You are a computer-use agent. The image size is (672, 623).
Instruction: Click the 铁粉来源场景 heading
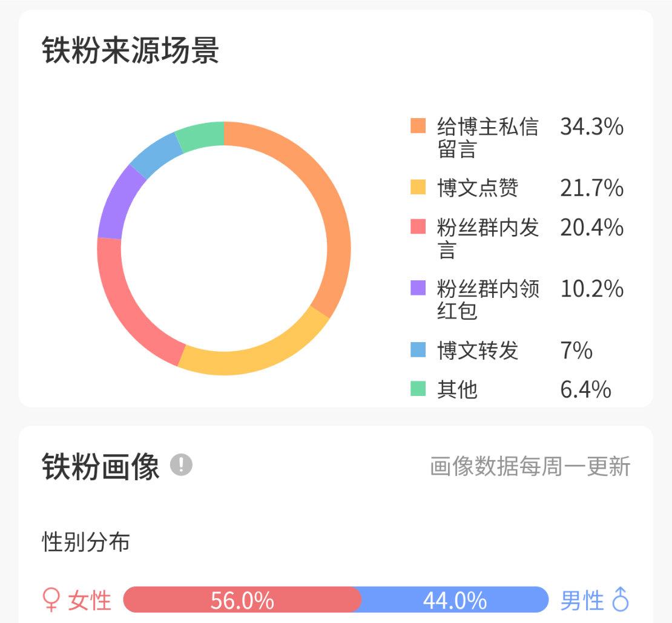(130, 50)
